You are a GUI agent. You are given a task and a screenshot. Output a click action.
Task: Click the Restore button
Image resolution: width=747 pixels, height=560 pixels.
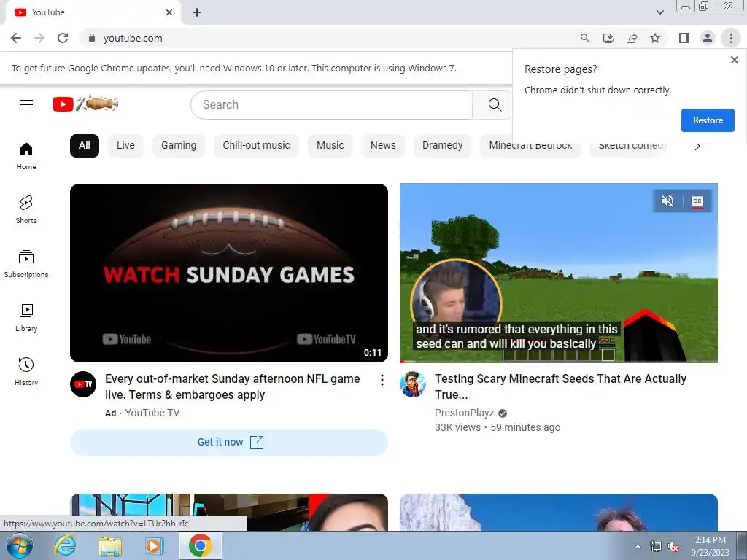pyautogui.click(x=708, y=120)
